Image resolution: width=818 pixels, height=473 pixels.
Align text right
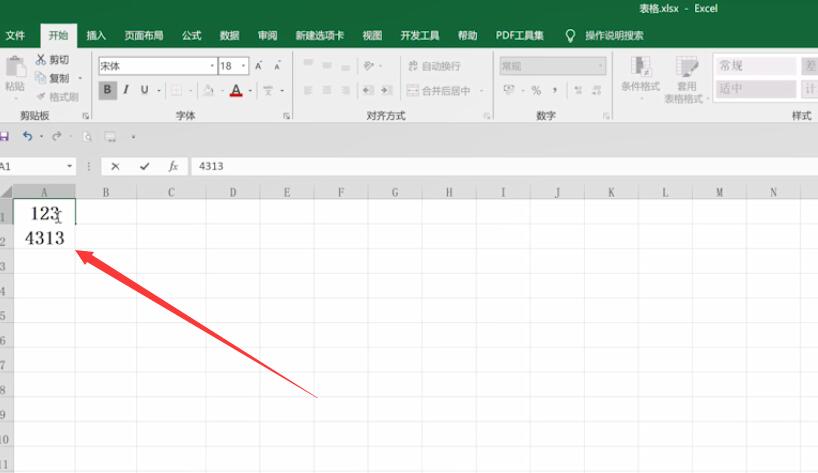point(345,90)
